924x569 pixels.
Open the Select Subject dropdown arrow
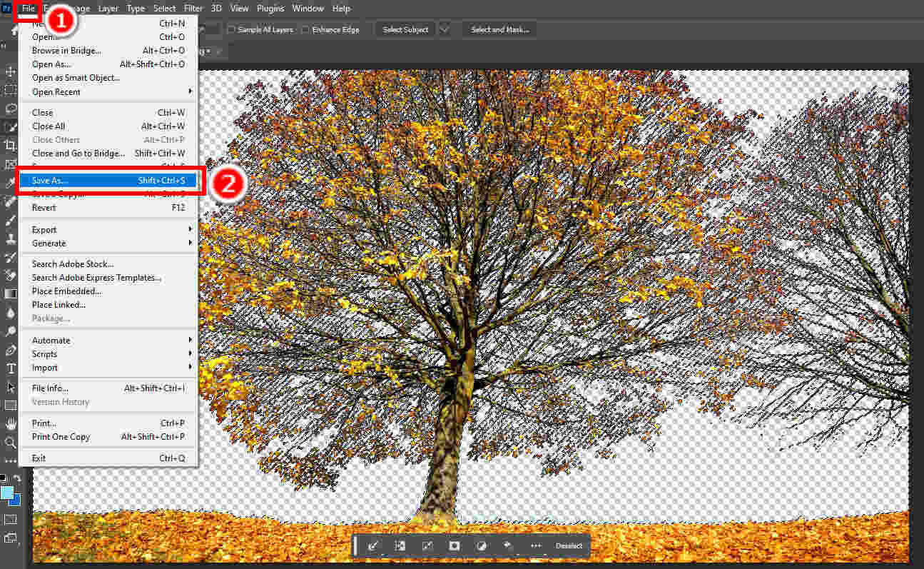445,30
